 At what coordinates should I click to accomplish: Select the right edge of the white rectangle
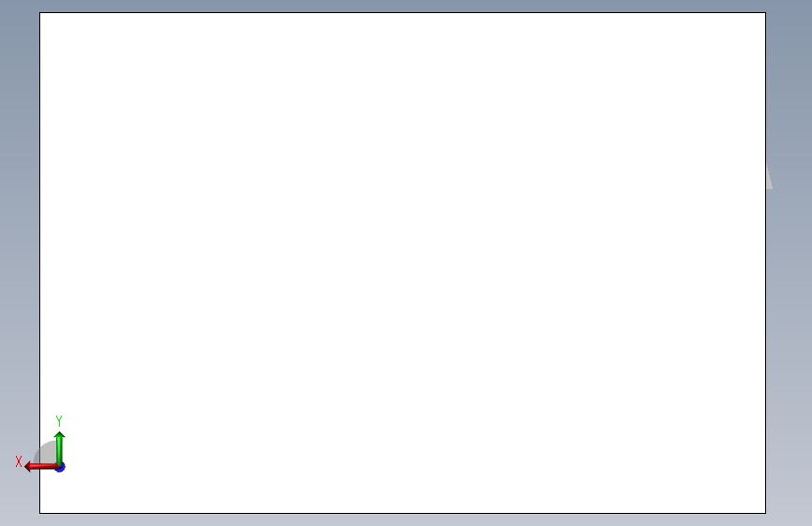pos(766,263)
